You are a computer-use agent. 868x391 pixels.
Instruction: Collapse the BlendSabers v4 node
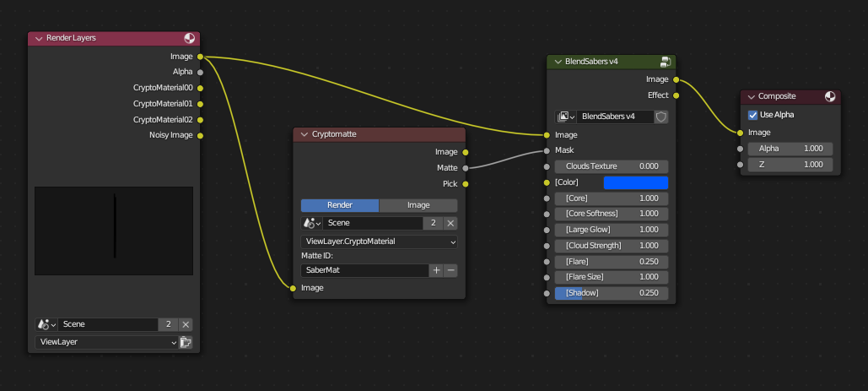(558, 62)
